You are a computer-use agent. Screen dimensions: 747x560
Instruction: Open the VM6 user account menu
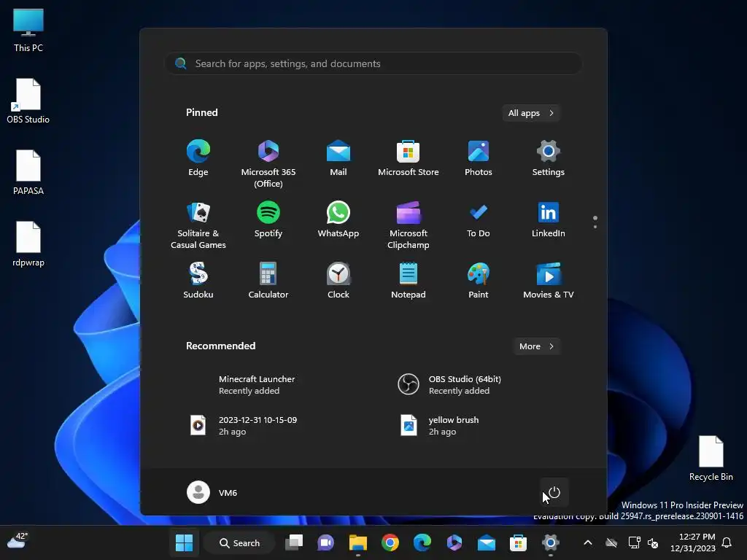(212, 492)
